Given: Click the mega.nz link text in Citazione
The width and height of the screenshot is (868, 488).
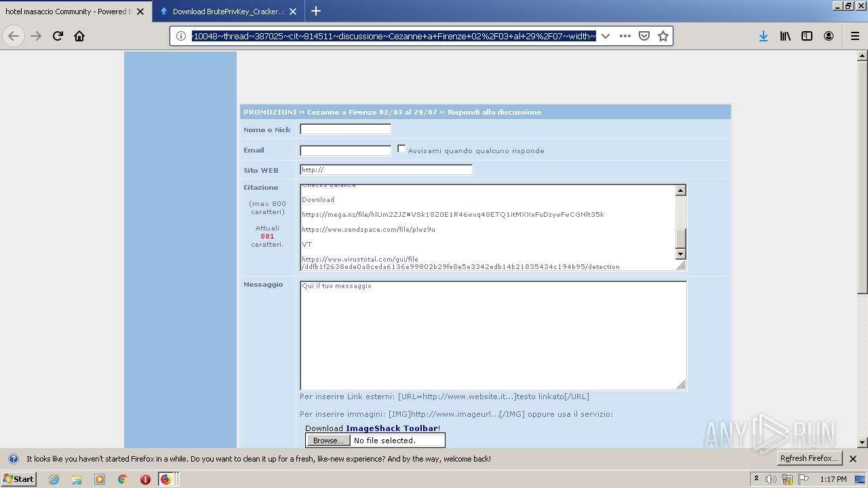Looking at the screenshot, I should pyautogui.click(x=452, y=214).
